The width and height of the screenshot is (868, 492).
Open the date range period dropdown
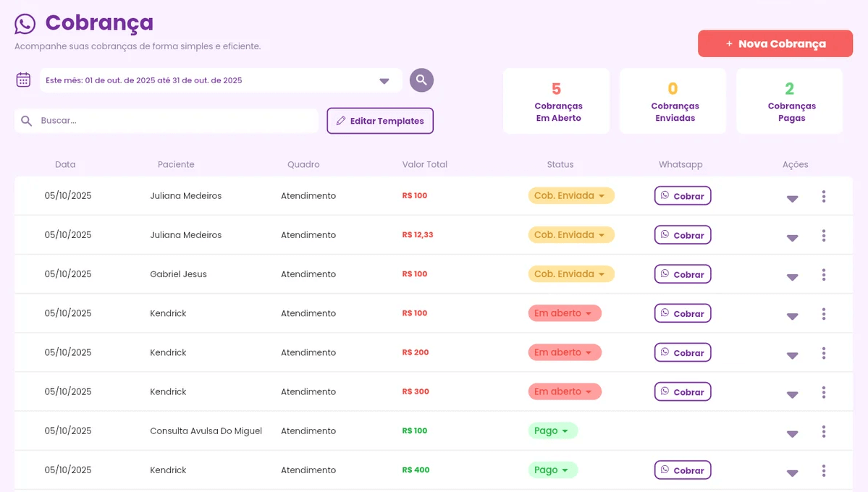click(x=384, y=81)
